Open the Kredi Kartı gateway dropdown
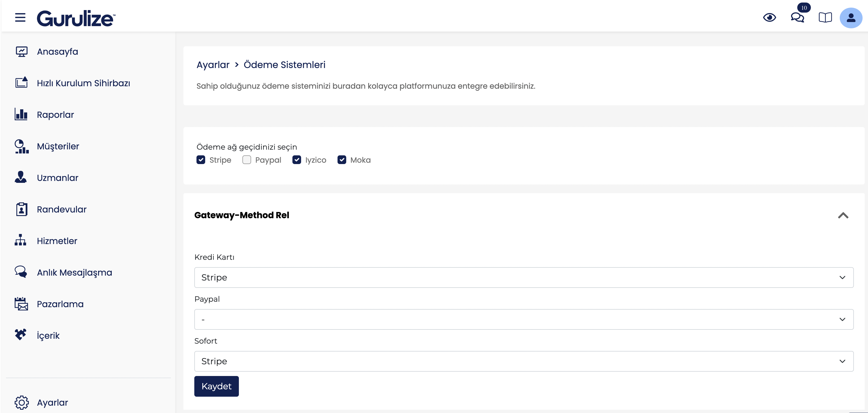This screenshot has width=868, height=413. pyautogui.click(x=524, y=277)
